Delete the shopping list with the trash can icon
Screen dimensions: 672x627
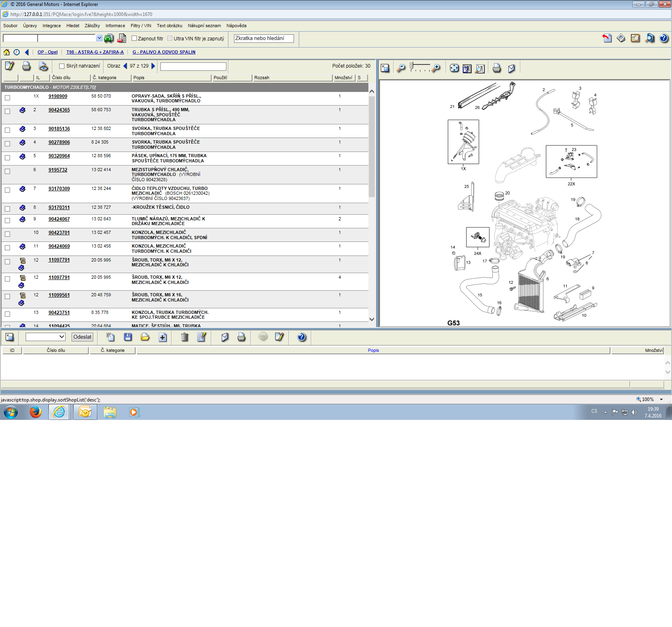pyautogui.click(x=184, y=337)
